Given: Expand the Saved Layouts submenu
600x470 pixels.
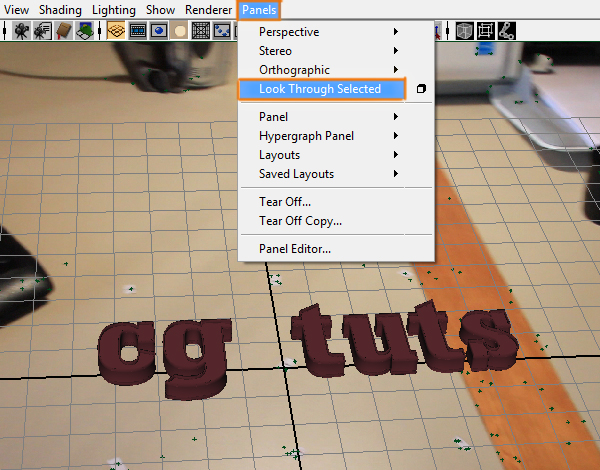Looking at the screenshot, I should click(329, 174).
